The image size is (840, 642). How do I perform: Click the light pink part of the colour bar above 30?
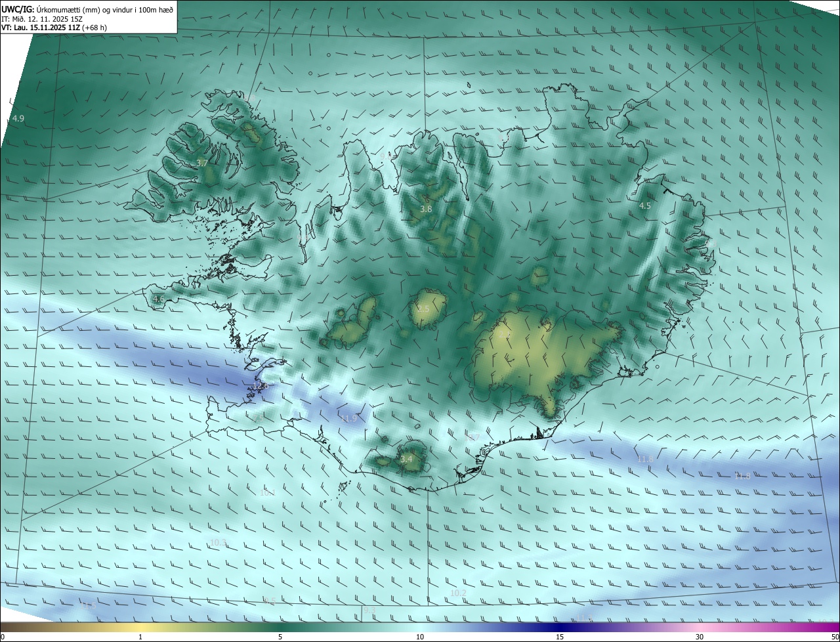click(x=700, y=627)
